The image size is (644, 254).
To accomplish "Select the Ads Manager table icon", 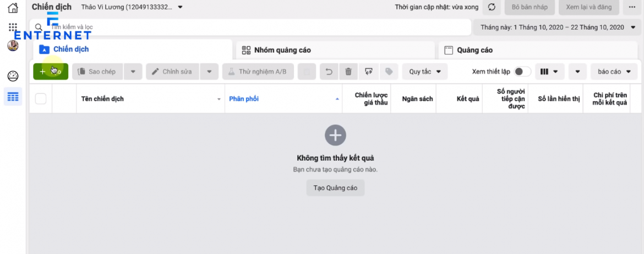I will pos(13,97).
